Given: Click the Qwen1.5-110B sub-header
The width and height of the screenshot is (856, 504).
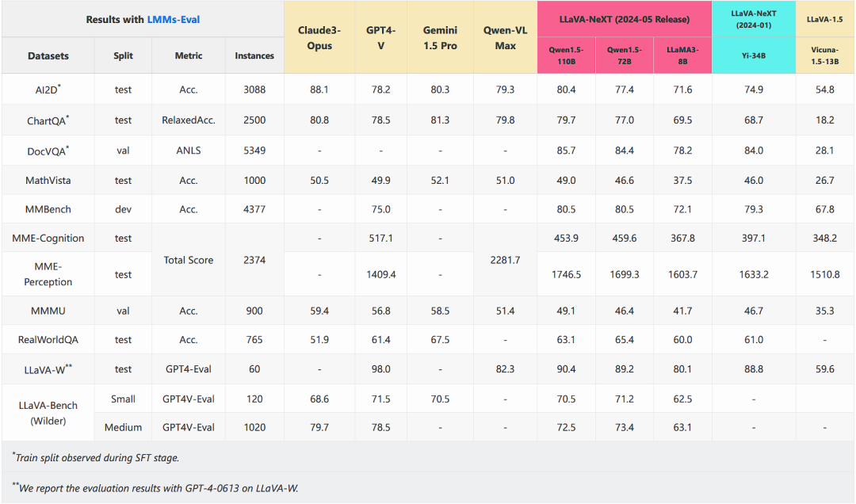Looking at the screenshot, I should (566, 55).
